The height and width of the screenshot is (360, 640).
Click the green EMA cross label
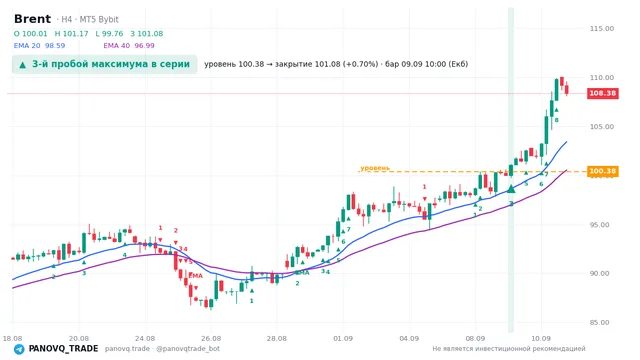click(302, 273)
